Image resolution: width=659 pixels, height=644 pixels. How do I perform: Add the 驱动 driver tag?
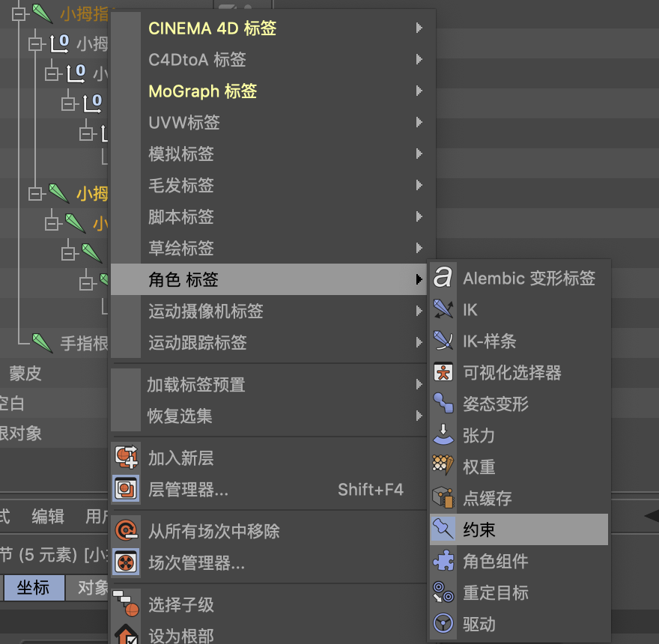pos(519,623)
